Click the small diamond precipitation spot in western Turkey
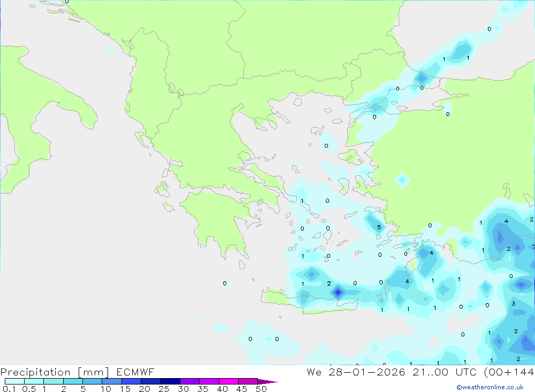 pyautogui.click(x=402, y=180)
